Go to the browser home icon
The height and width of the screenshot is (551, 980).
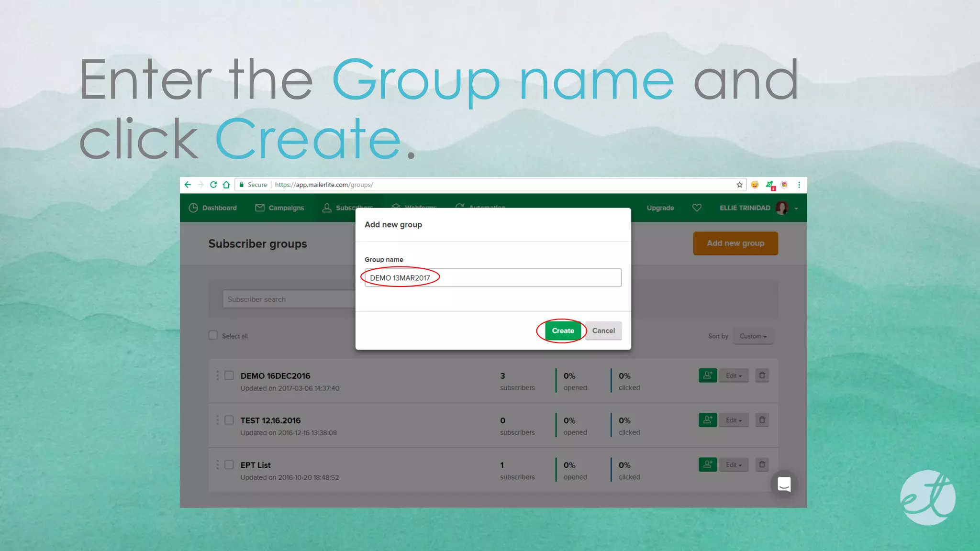(226, 185)
